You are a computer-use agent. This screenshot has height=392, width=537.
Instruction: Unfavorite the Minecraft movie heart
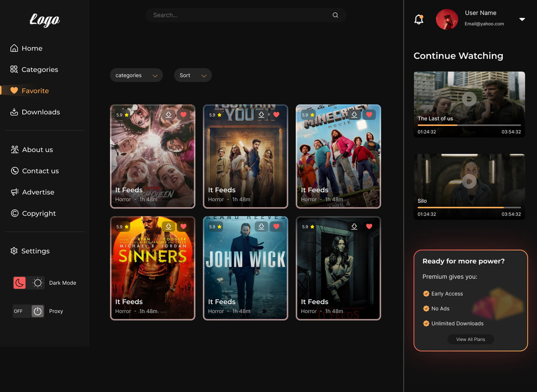coord(369,115)
